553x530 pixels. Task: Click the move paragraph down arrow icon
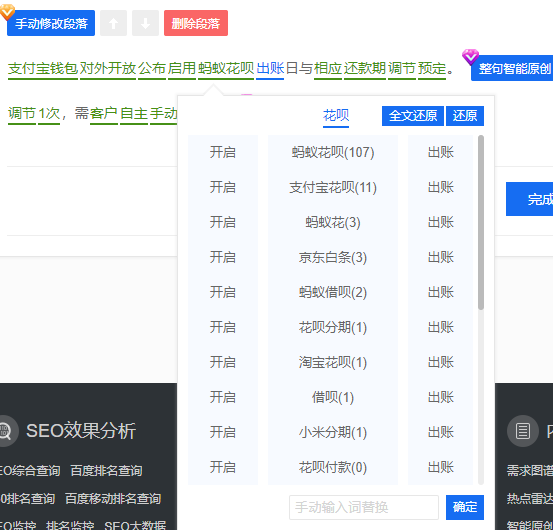145,23
